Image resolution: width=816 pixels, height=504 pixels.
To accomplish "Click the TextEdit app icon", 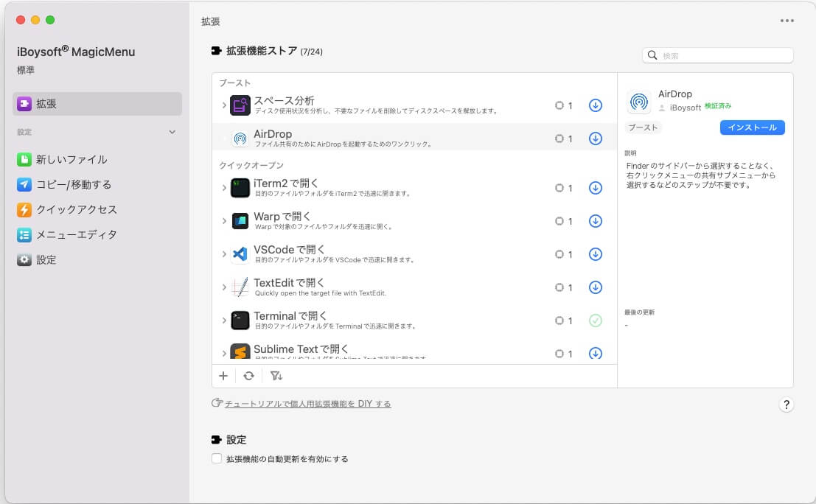I will [240, 287].
